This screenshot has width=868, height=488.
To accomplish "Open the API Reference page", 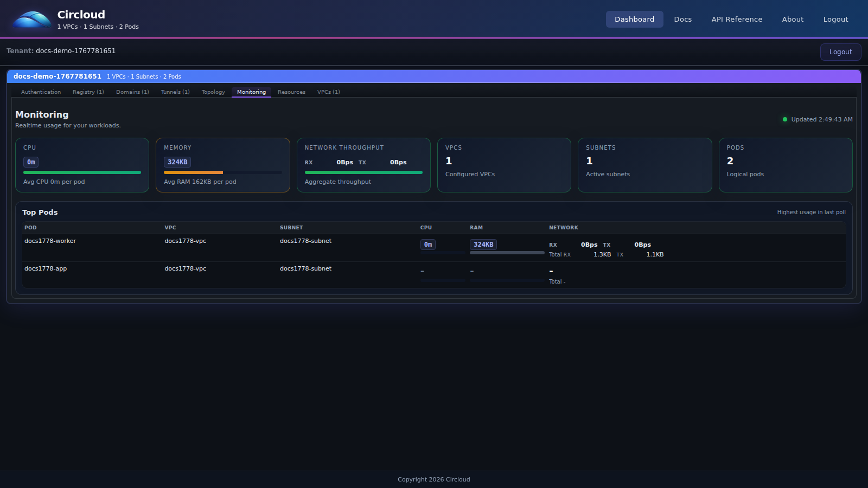I will click(736, 19).
